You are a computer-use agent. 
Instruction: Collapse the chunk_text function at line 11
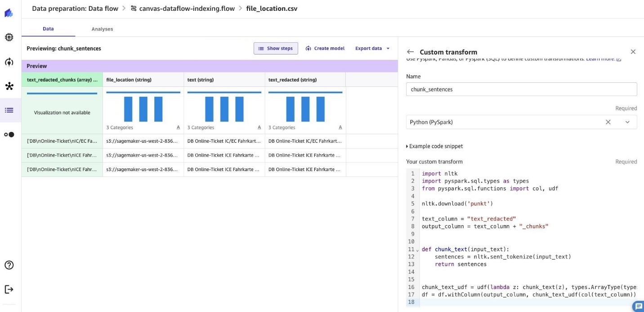(x=417, y=249)
